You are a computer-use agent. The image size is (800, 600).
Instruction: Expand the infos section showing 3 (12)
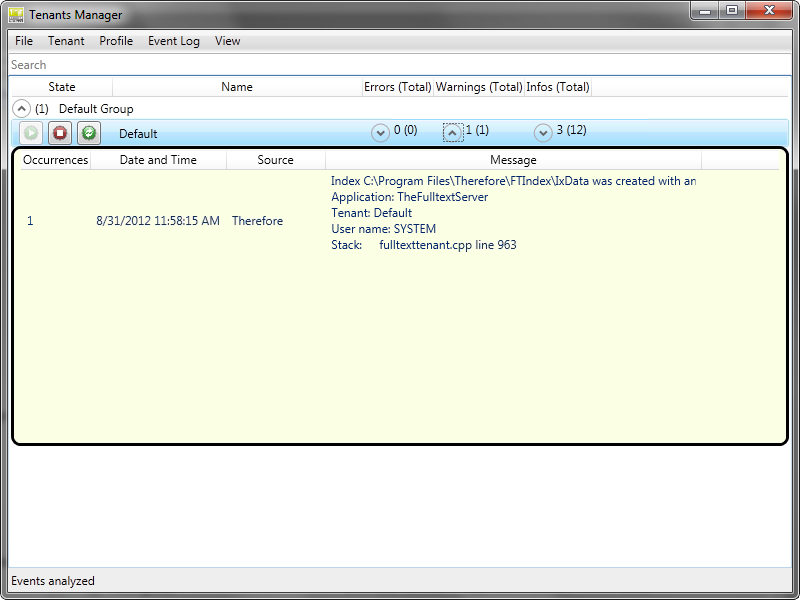(x=543, y=131)
